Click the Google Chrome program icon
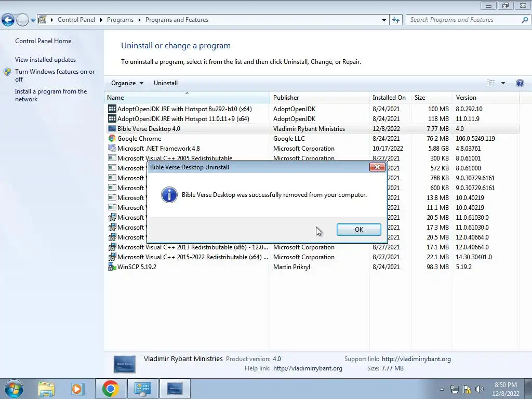 [112, 138]
